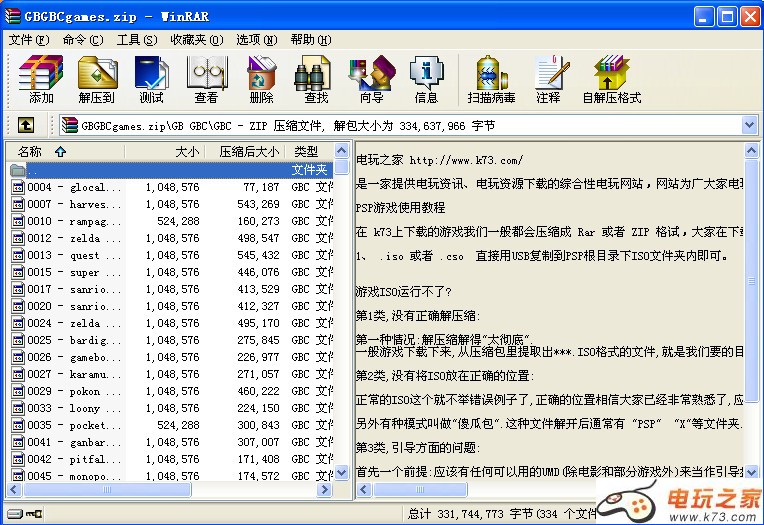Click the 添加 (Add) toolbar icon
The height and width of the screenshot is (525, 764).
coord(41,78)
